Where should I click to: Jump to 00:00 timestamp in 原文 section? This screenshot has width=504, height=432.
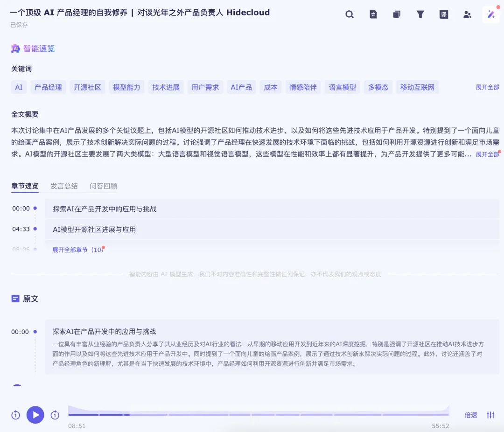(20, 332)
